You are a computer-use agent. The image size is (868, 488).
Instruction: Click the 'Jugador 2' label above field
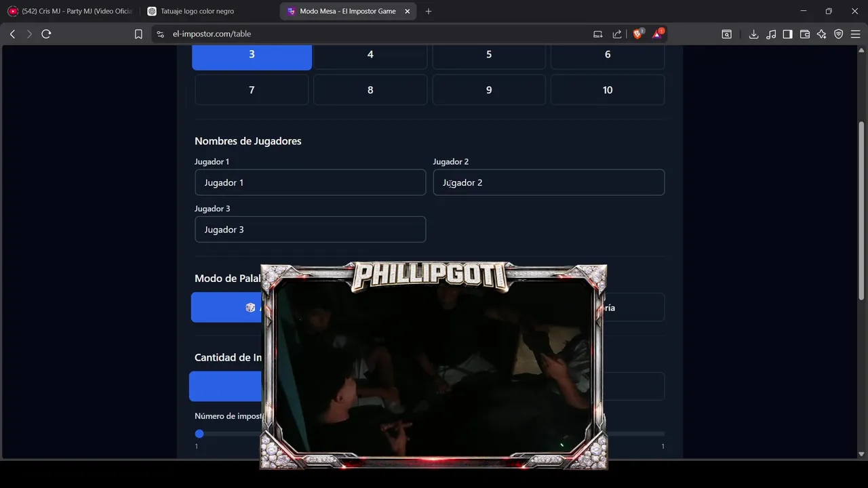(451, 161)
